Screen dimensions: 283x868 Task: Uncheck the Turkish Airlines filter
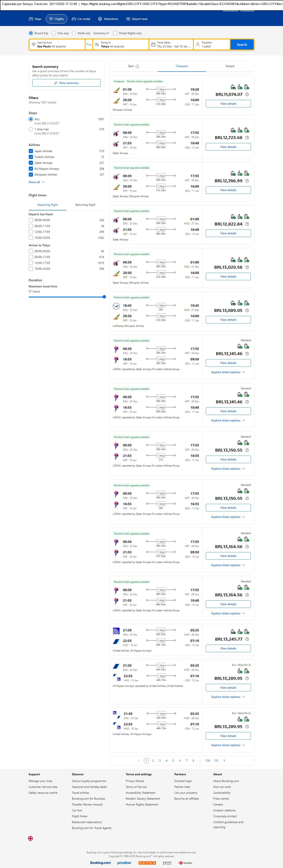tap(31, 157)
